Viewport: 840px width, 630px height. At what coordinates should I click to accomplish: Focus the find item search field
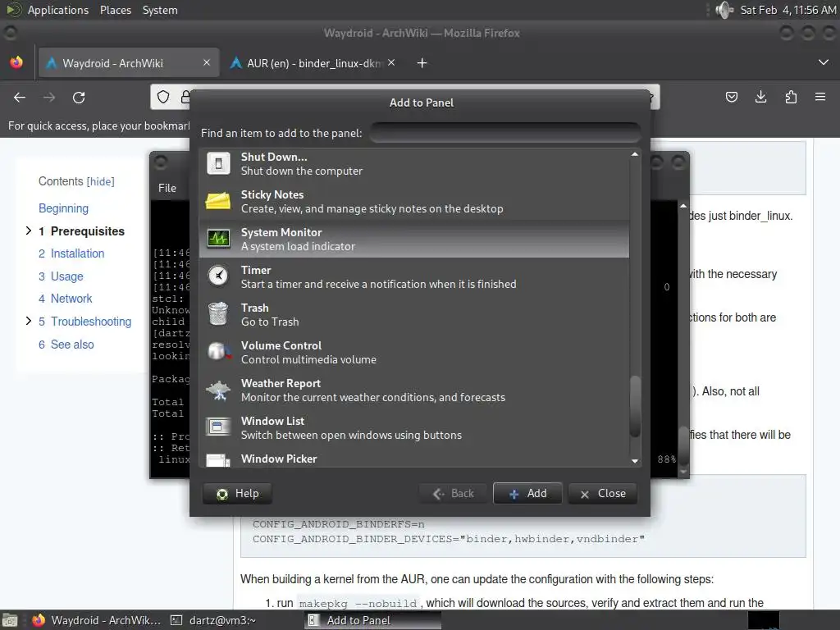(x=504, y=133)
